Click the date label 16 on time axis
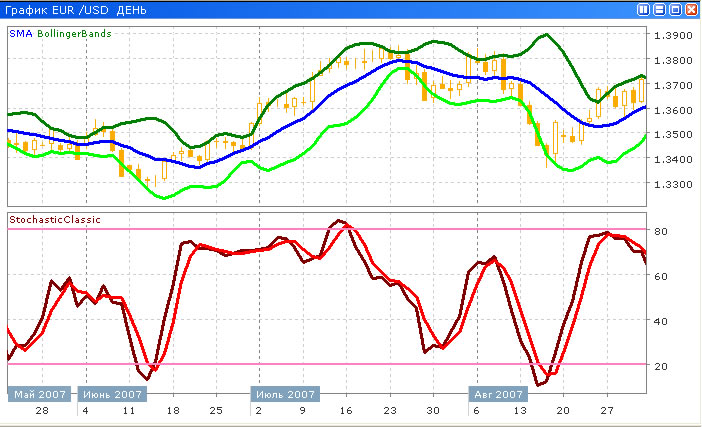This screenshot has height=427, width=702. click(x=345, y=412)
